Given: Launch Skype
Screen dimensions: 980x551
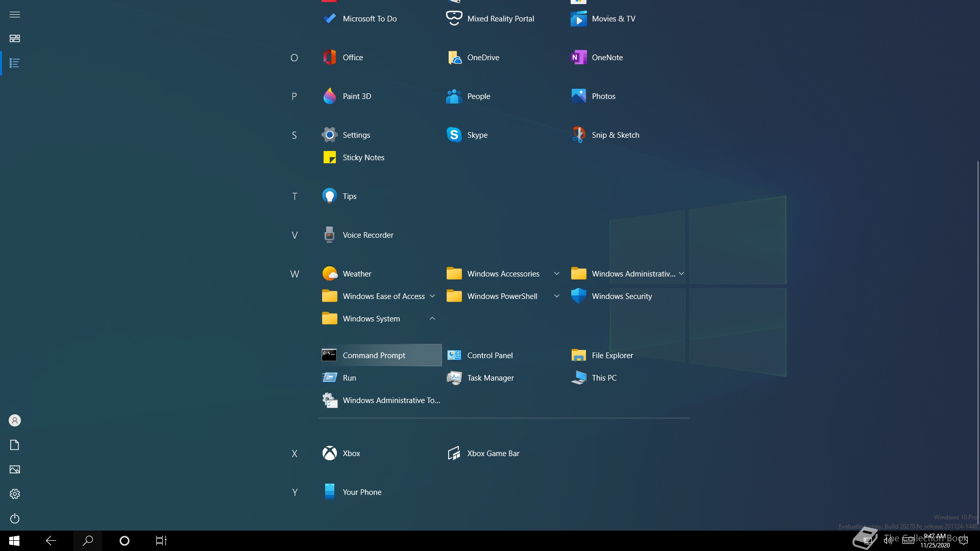Looking at the screenshot, I should point(504,135).
